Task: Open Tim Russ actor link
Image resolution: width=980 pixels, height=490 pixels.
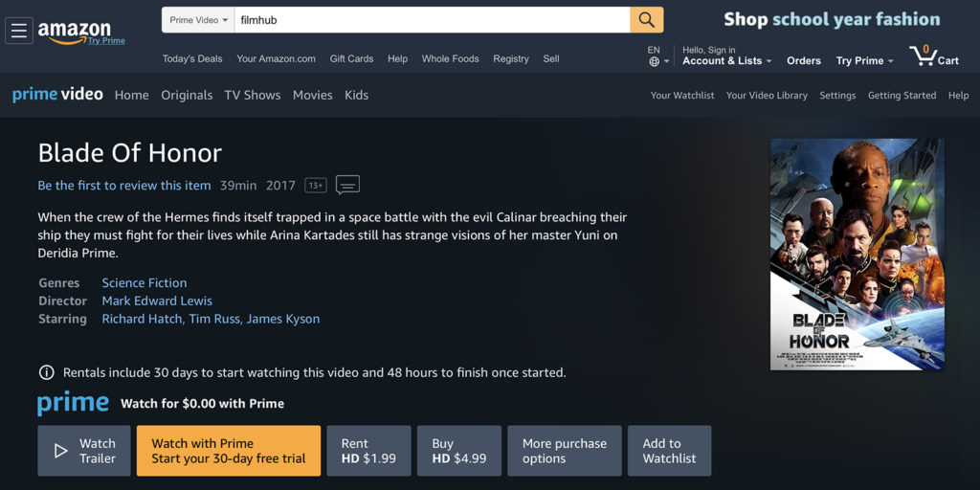Action: [213, 319]
